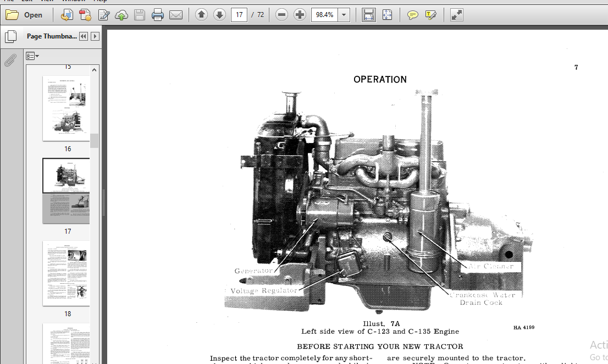The width and height of the screenshot is (608, 364).
Task: Click the thumbnail panel scrollbar handle
Action: coord(94,141)
